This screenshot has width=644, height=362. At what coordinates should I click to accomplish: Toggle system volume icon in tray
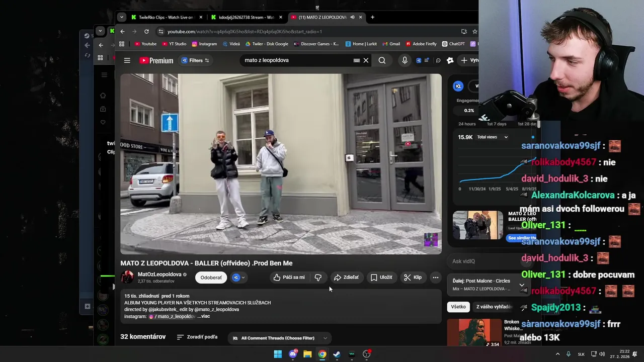[602, 354]
